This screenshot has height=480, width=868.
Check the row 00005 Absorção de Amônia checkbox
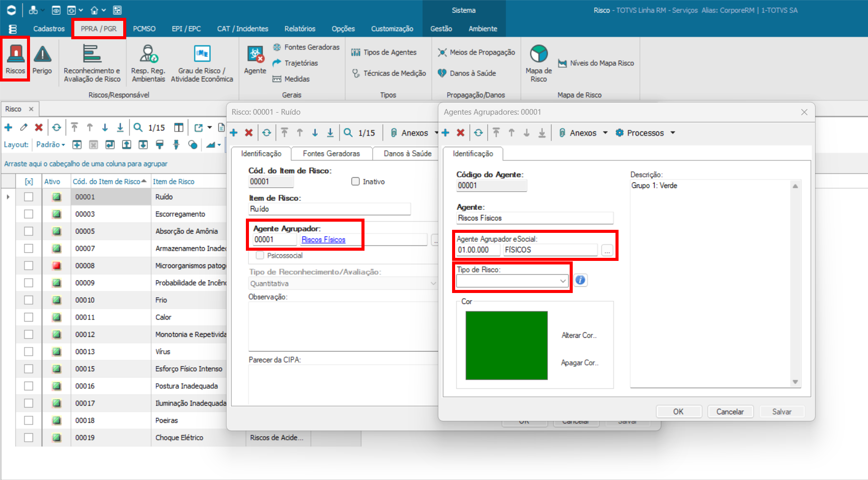click(29, 231)
